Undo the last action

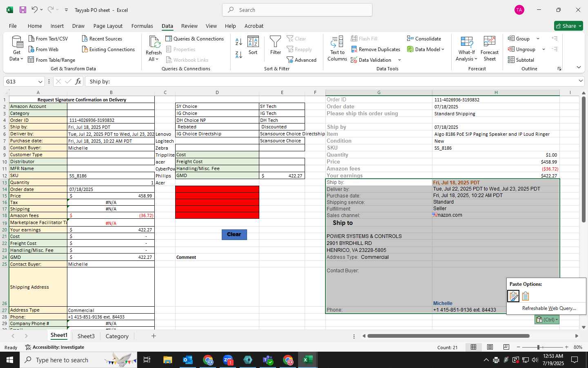pyautogui.click(x=34, y=10)
